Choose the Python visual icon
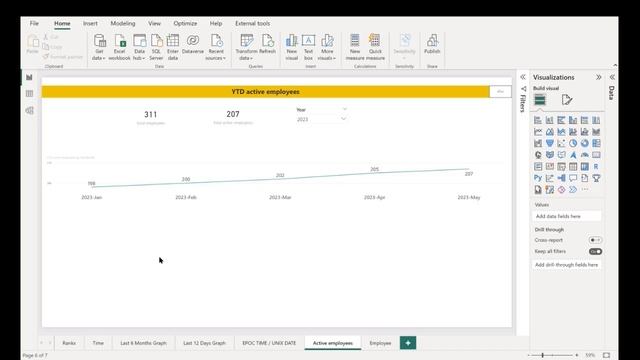The image size is (640, 360). coord(538,178)
